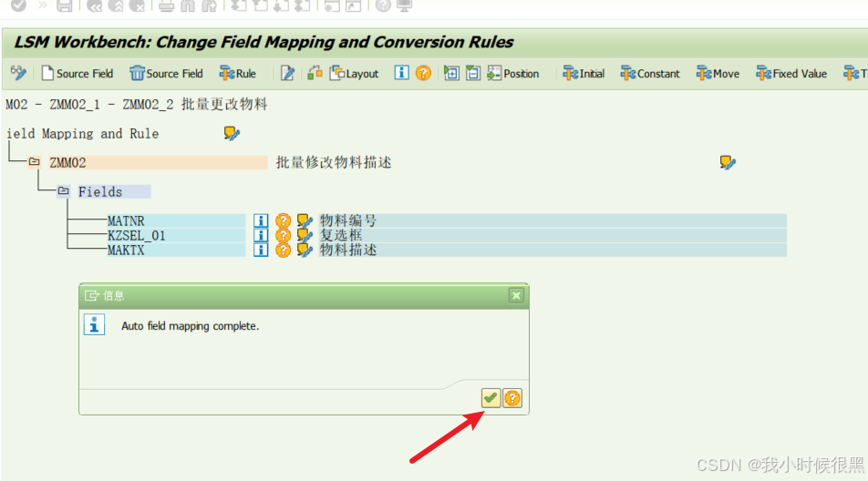Collapse the Fields folder node
Screen dimensions: 868x481
(x=64, y=191)
